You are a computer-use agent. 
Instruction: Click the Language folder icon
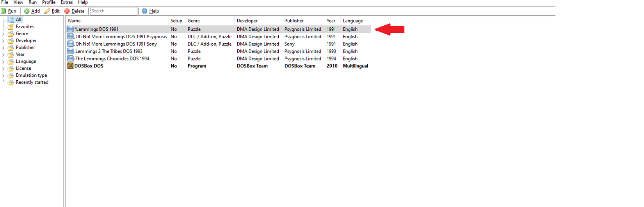tap(11, 62)
